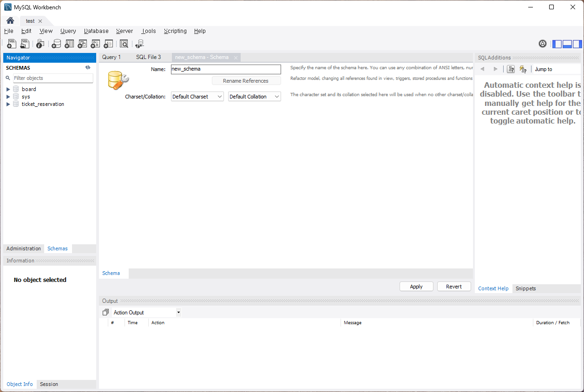Image resolution: width=584 pixels, height=392 pixels.
Task: Open the Edit menu
Action: 26,31
